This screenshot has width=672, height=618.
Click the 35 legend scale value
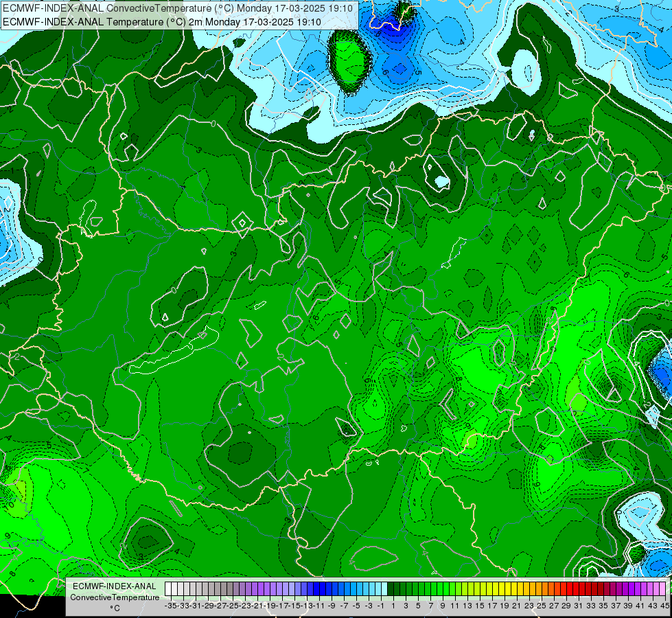coord(603,606)
